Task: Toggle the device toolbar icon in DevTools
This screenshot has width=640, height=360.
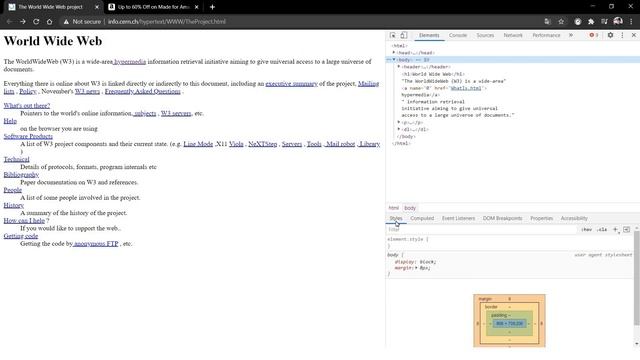Action: (403, 35)
